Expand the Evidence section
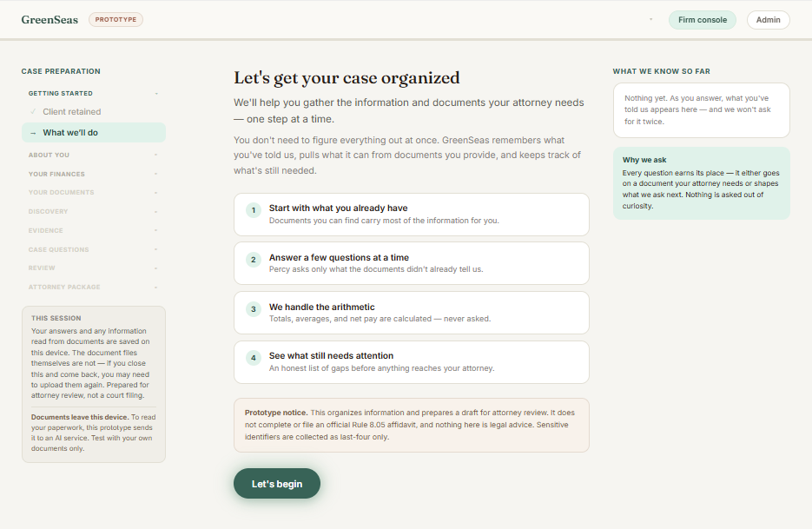 pyautogui.click(x=155, y=230)
